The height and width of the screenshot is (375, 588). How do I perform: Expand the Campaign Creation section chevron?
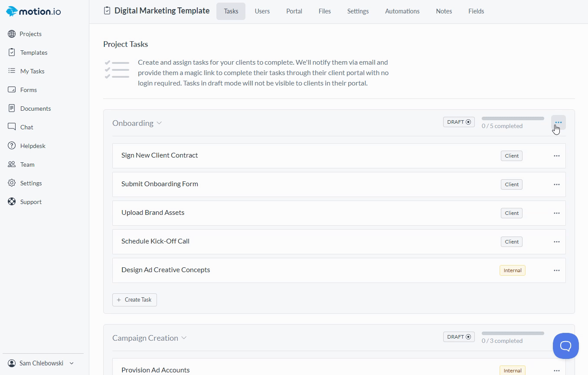click(x=184, y=338)
